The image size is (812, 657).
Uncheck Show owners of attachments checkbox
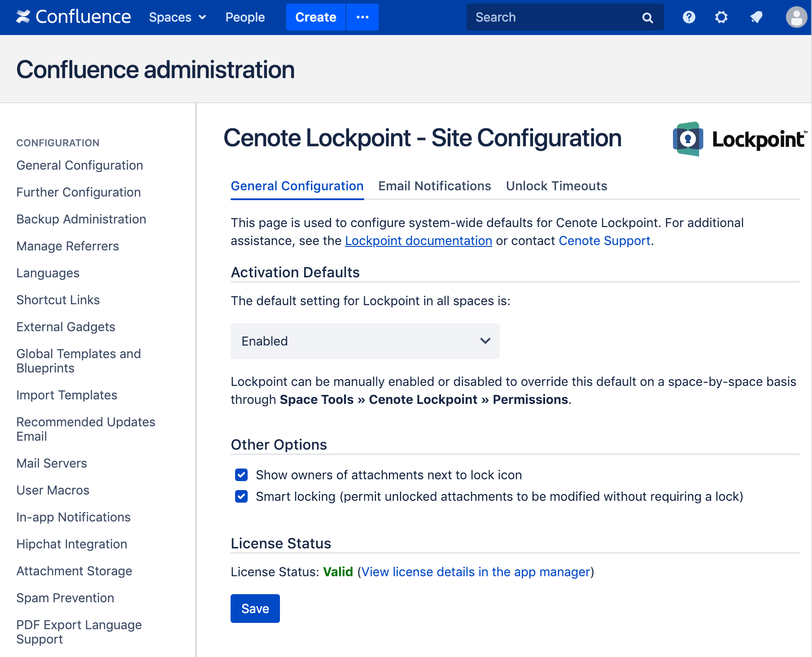(241, 475)
